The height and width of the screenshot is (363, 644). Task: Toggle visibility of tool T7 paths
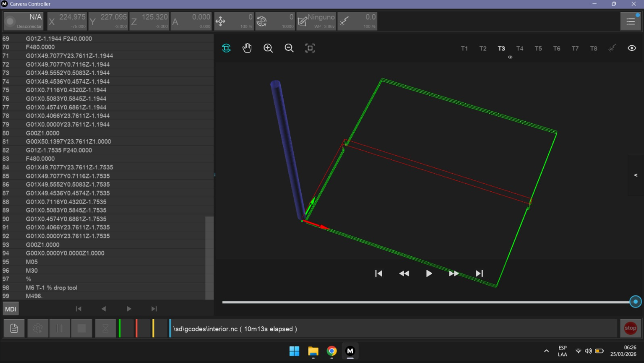point(575,49)
